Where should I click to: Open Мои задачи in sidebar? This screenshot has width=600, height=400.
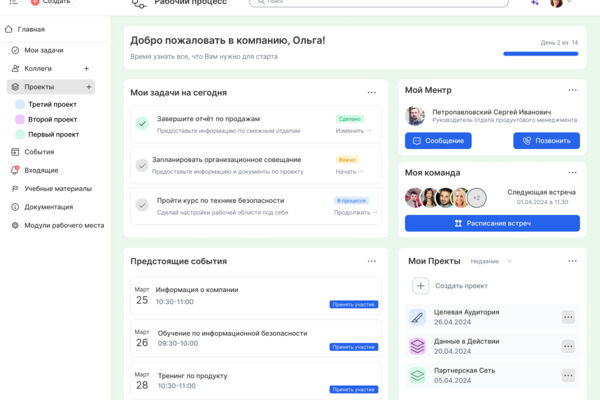tap(44, 50)
